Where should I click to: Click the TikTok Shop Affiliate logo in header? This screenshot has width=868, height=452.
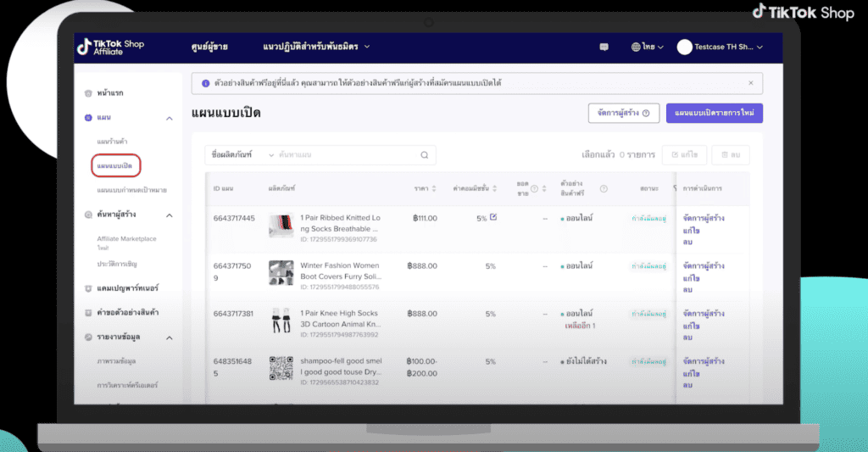[x=111, y=47]
